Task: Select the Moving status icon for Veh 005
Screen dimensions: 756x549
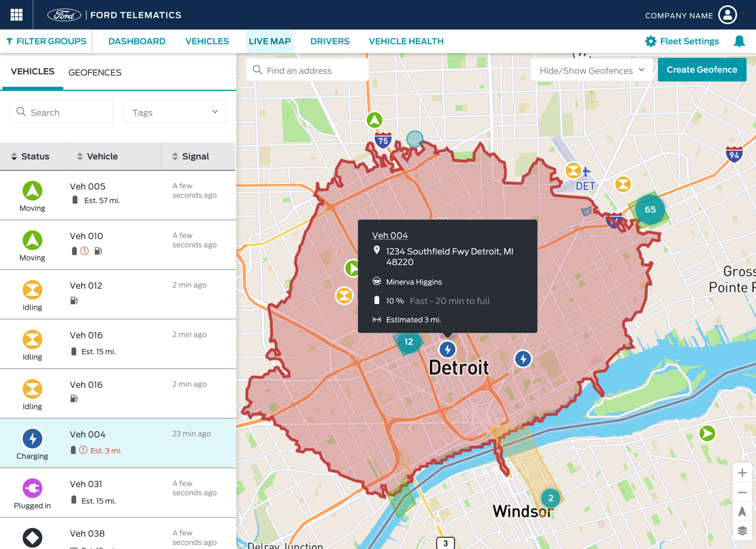Action: click(x=33, y=191)
